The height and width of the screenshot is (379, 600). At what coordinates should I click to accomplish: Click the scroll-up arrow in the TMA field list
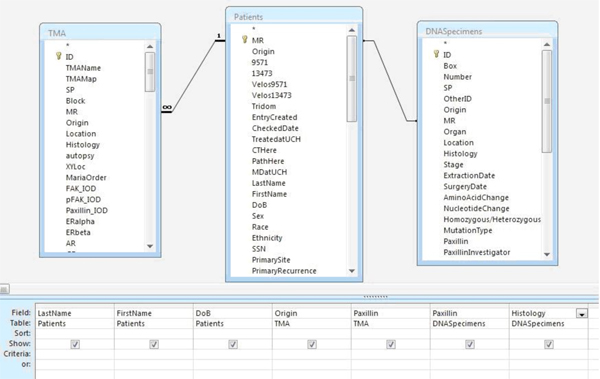(150, 46)
